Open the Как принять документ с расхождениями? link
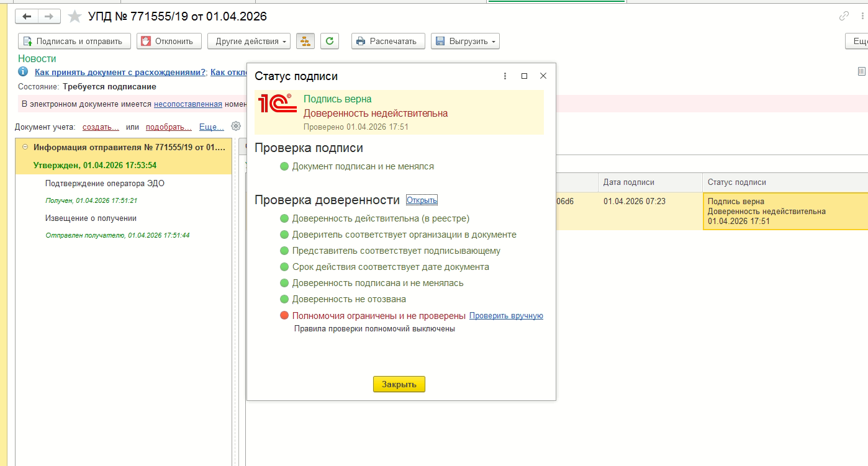This screenshot has width=868, height=466. (120, 73)
